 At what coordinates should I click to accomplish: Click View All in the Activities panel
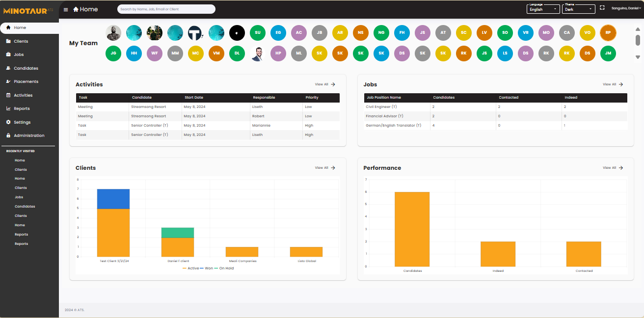[324, 84]
